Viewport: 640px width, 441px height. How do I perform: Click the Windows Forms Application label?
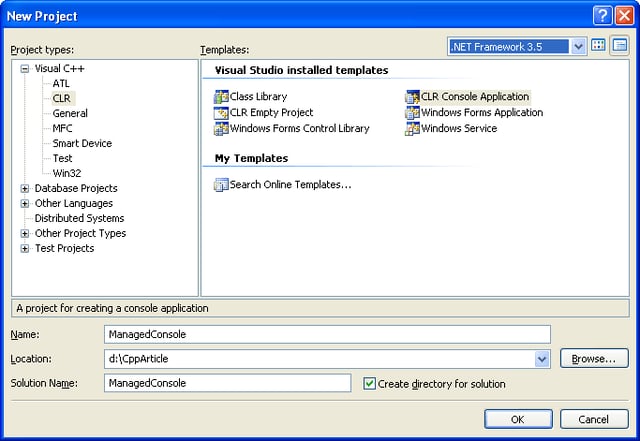tap(482, 113)
